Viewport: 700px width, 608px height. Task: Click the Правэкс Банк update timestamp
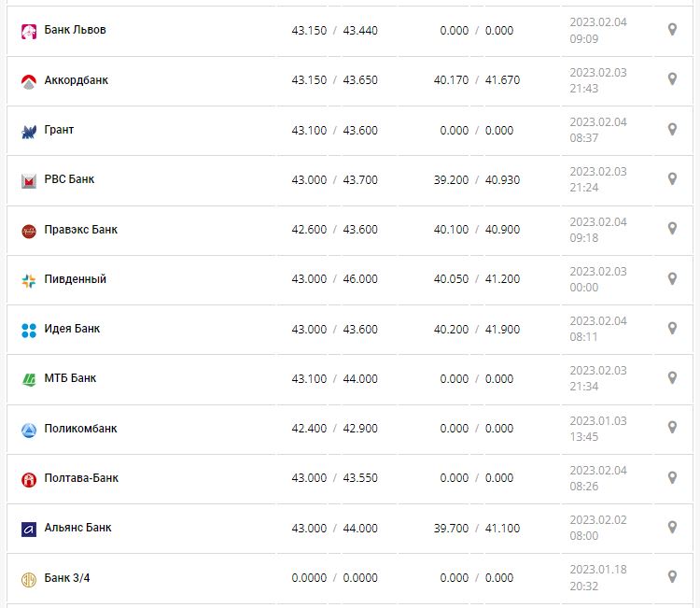(x=598, y=230)
